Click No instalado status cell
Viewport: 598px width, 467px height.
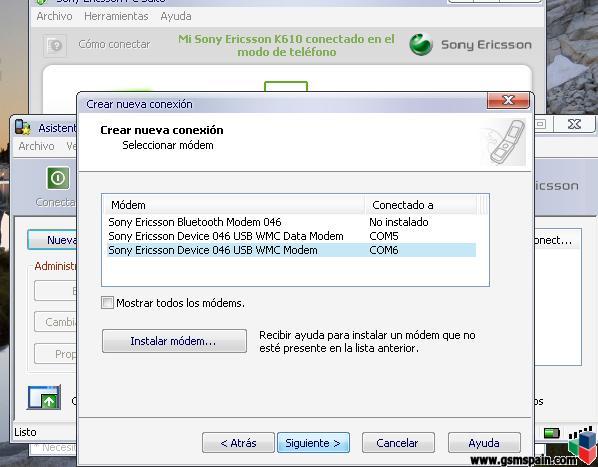pos(399,222)
